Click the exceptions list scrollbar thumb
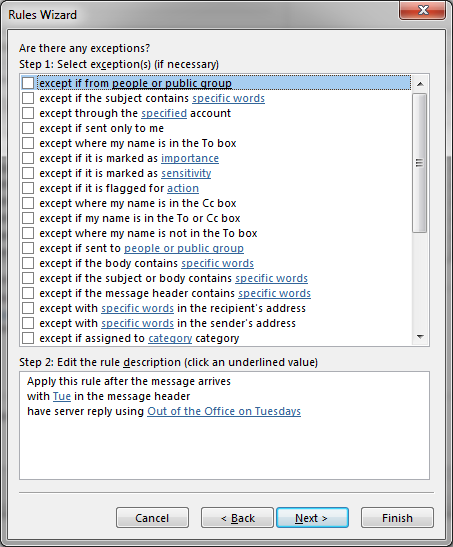 [x=420, y=163]
